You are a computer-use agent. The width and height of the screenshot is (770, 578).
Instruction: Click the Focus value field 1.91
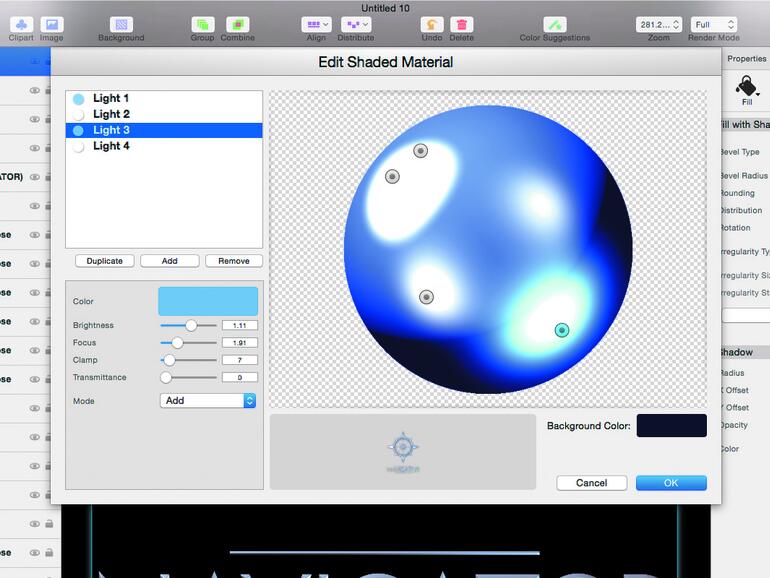(x=240, y=343)
